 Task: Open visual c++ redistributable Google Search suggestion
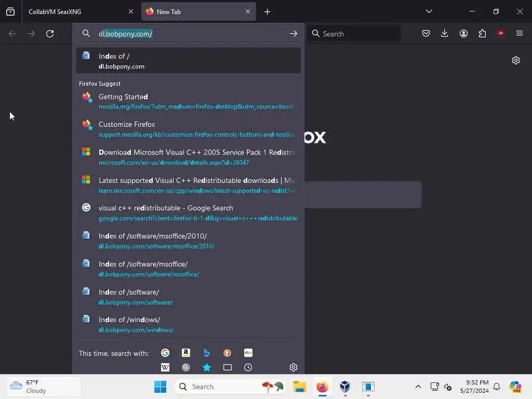[188, 212]
